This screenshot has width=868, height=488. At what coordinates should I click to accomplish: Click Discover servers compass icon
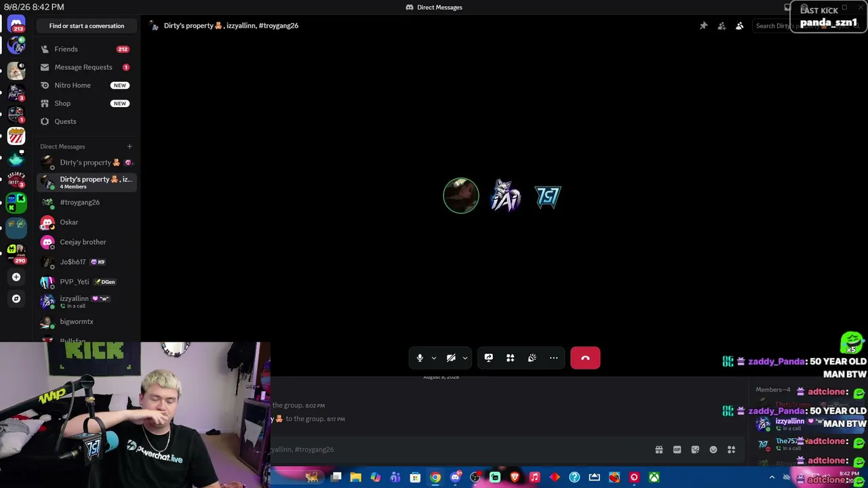(16, 298)
